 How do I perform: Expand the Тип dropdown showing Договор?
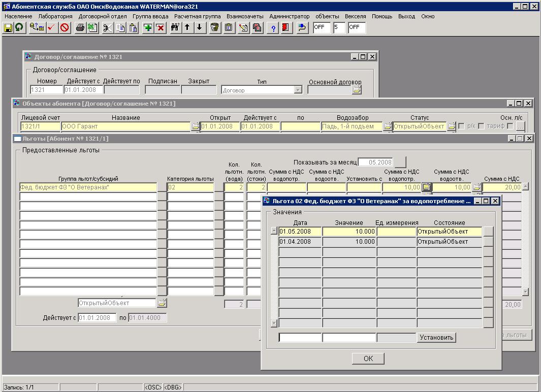click(x=298, y=90)
